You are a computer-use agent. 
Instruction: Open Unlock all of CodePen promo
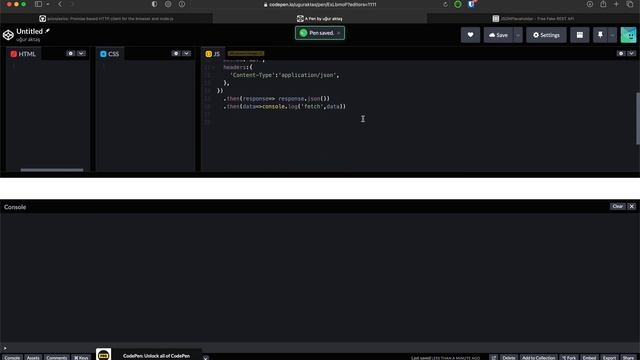click(156, 356)
